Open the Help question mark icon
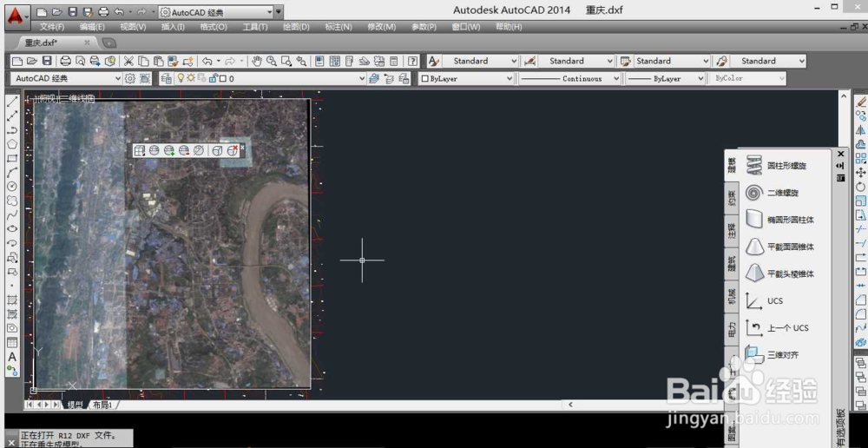Image resolution: width=868 pixels, height=448 pixels. point(413,61)
